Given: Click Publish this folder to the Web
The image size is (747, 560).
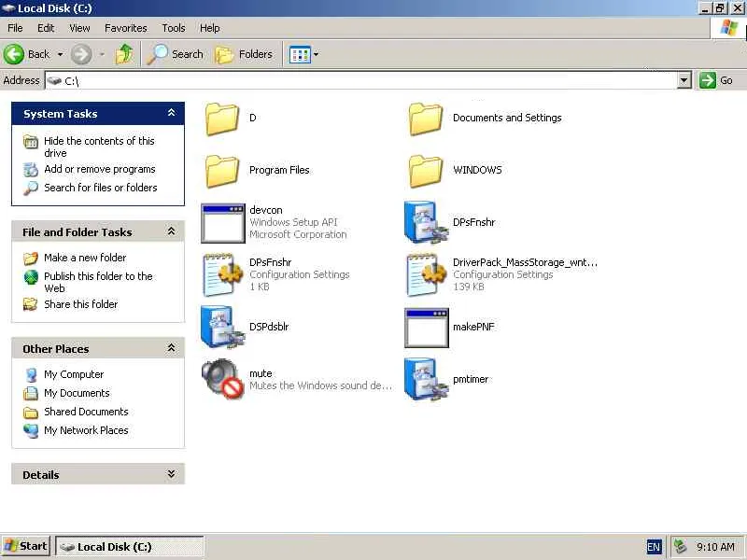Looking at the screenshot, I should click(98, 283).
